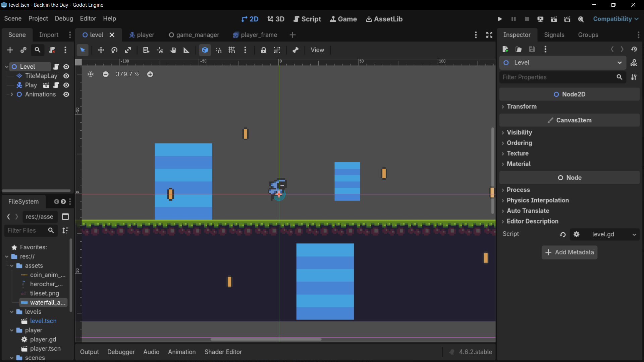The image size is (644, 362).
Task: Open the viewport View menu button
Action: [317, 50]
